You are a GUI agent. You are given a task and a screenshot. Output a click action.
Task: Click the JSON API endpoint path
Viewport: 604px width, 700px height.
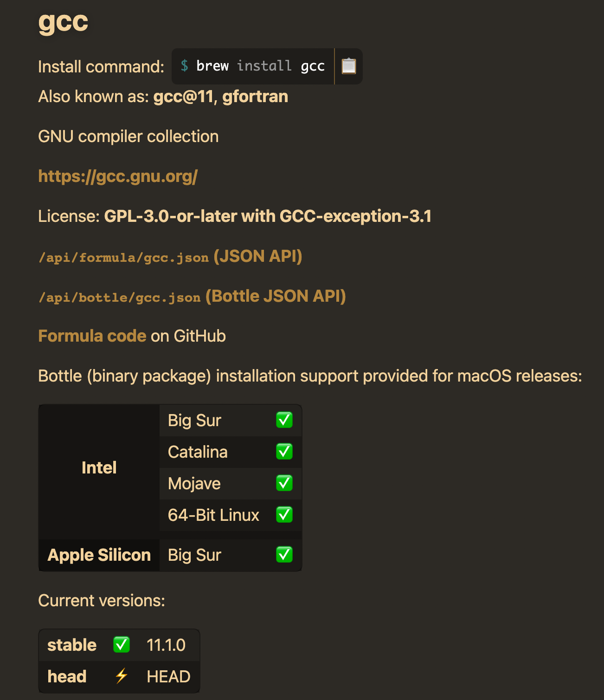pyautogui.click(x=123, y=256)
